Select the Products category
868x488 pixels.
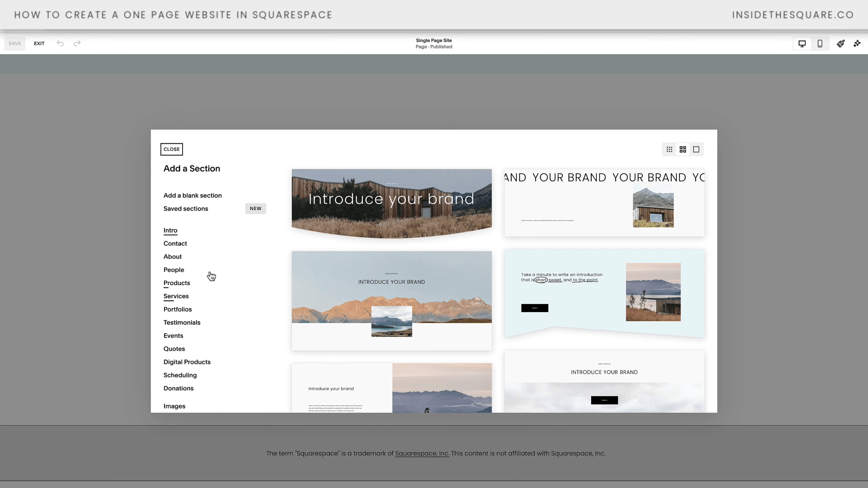(177, 283)
